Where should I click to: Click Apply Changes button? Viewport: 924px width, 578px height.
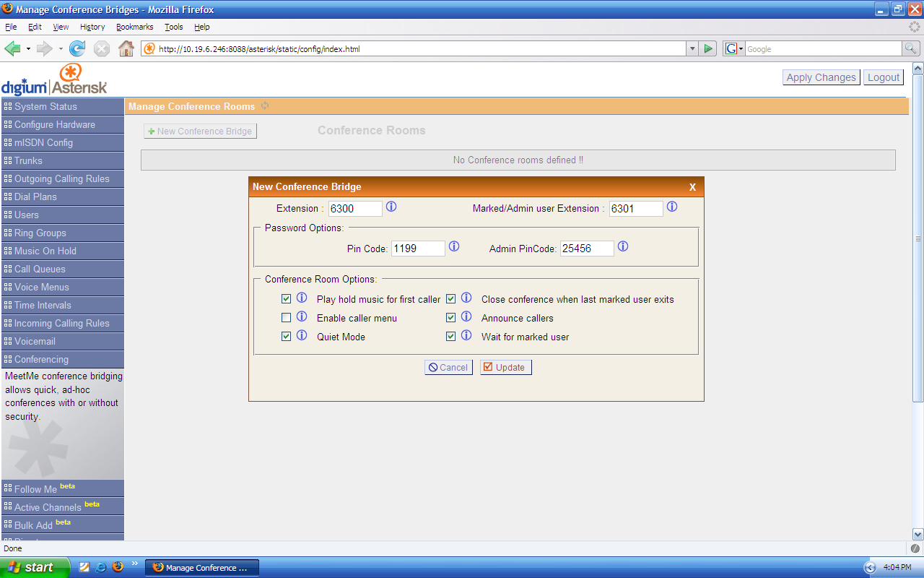821,77
